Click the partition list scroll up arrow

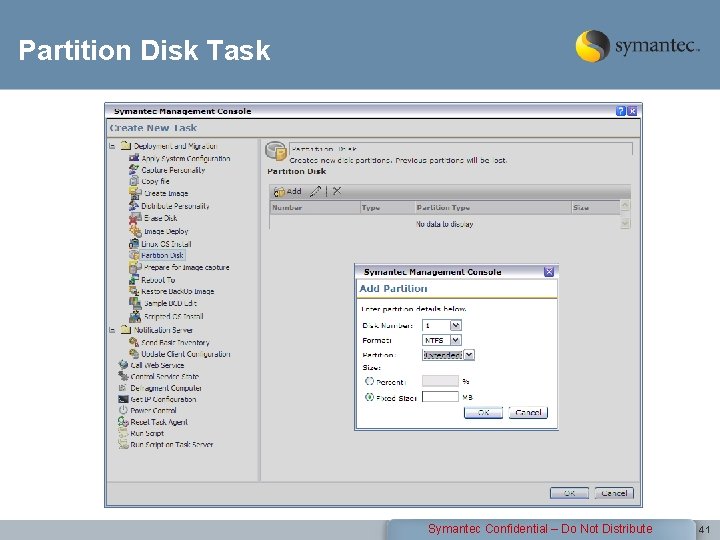(x=625, y=205)
